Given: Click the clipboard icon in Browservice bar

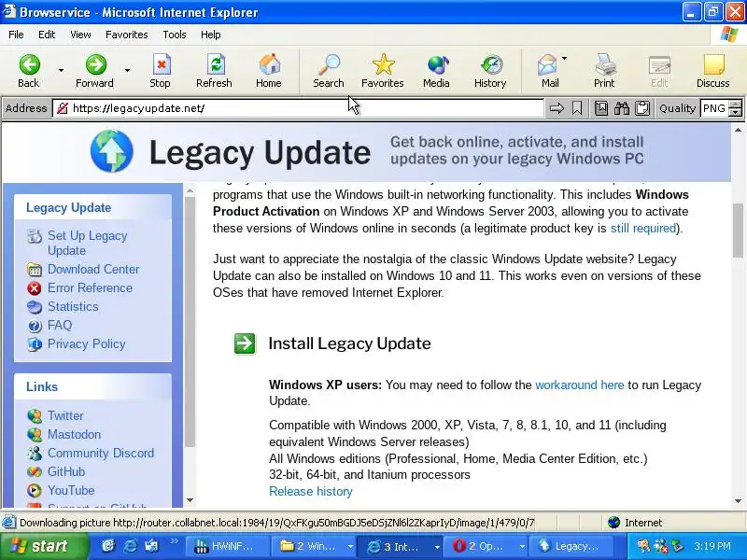Looking at the screenshot, I should [x=642, y=108].
